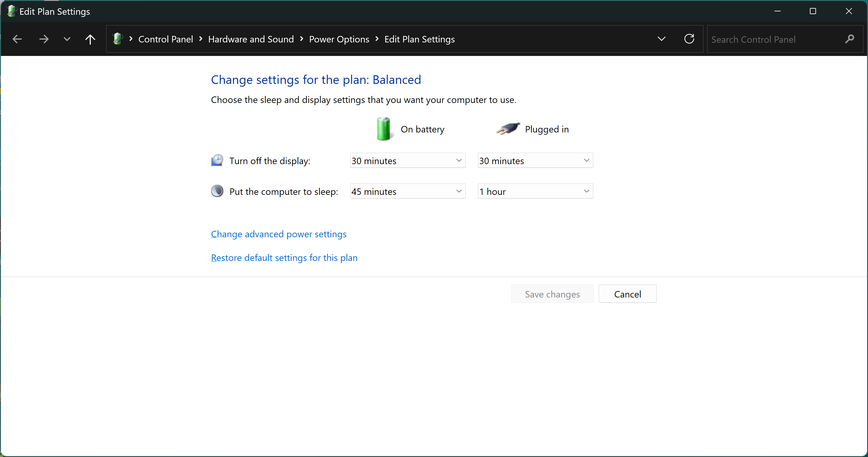Click Restore default settings for this plan
This screenshot has height=457, width=868.
tap(284, 258)
